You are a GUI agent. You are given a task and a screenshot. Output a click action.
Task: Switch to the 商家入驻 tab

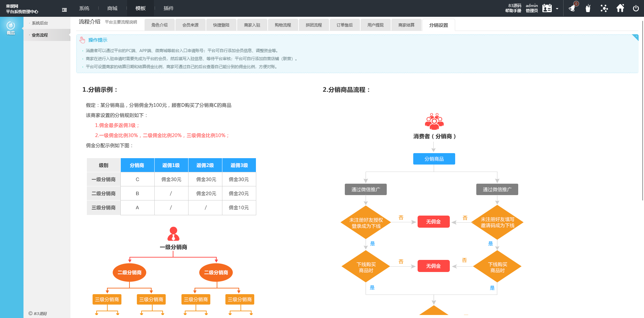[x=252, y=25]
